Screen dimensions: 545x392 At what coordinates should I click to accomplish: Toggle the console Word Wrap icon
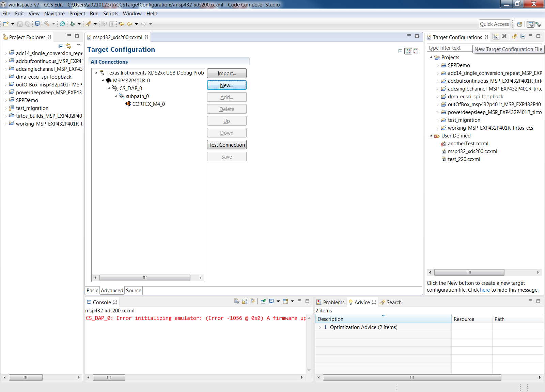click(x=252, y=301)
